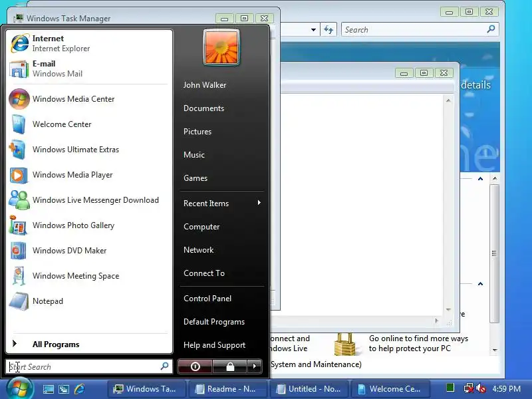Click Welcome Center vertical scrollbar thumb
Image resolution: width=532 pixels, height=399 pixels.
494,253
